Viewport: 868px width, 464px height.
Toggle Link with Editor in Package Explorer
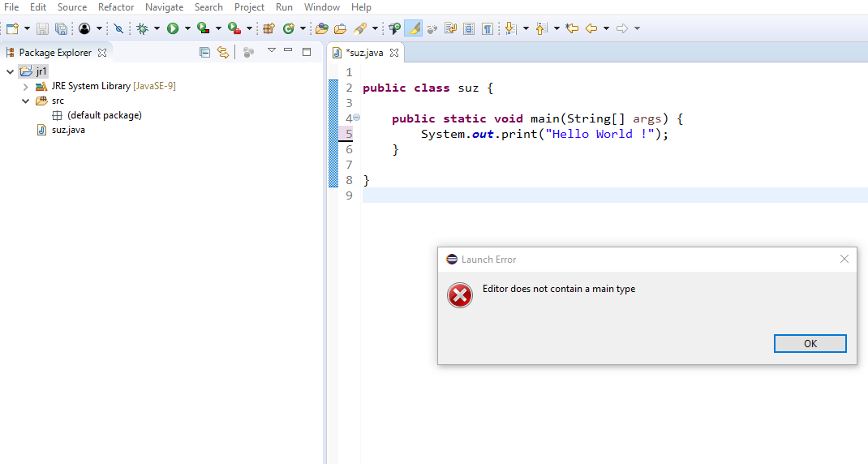click(223, 53)
